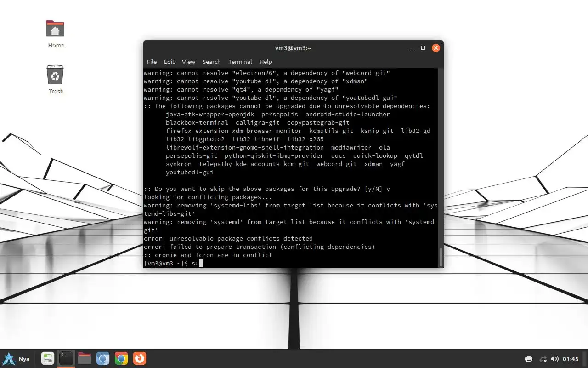Open the network connection tray icon
Screen dimensions: 588x368
coord(543,359)
